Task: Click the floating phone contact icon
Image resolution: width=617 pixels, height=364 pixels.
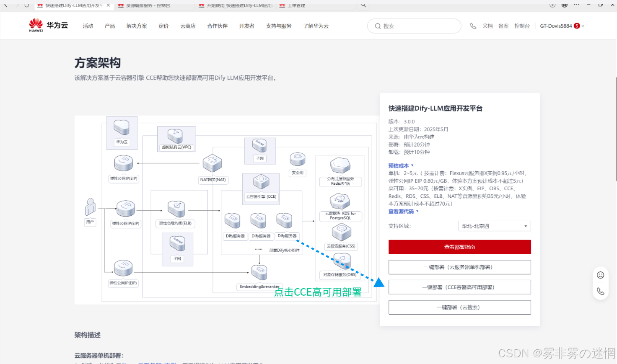Action: tap(601, 291)
